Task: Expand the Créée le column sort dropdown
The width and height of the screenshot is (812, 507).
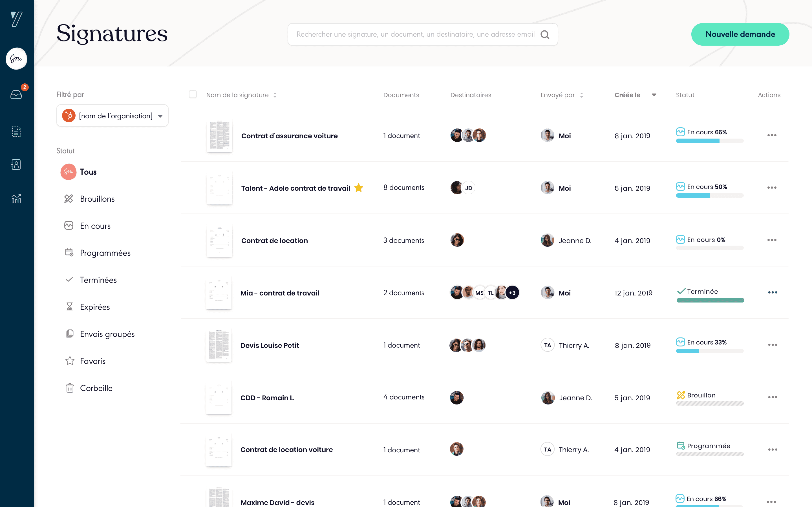Action: coord(652,95)
